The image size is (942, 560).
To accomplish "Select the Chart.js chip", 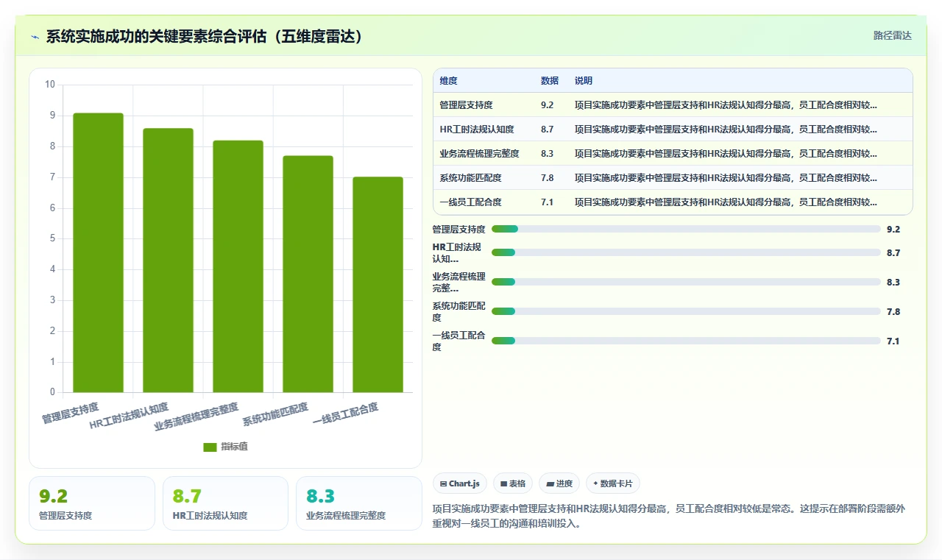I will [x=459, y=483].
